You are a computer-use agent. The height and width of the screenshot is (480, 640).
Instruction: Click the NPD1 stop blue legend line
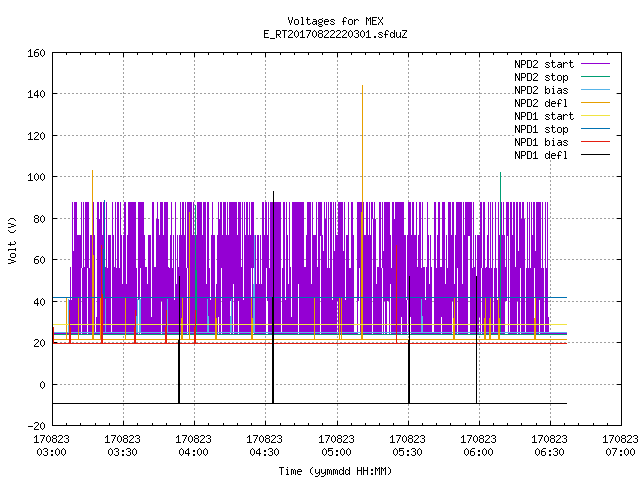coord(595,129)
